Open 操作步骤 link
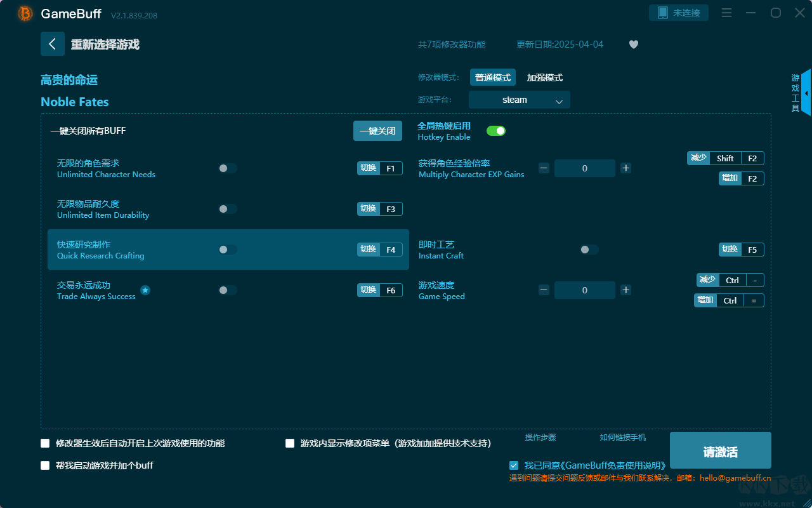Image resolution: width=812 pixels, height=508 pixels. pyautogui.click(x=540, y=438)
